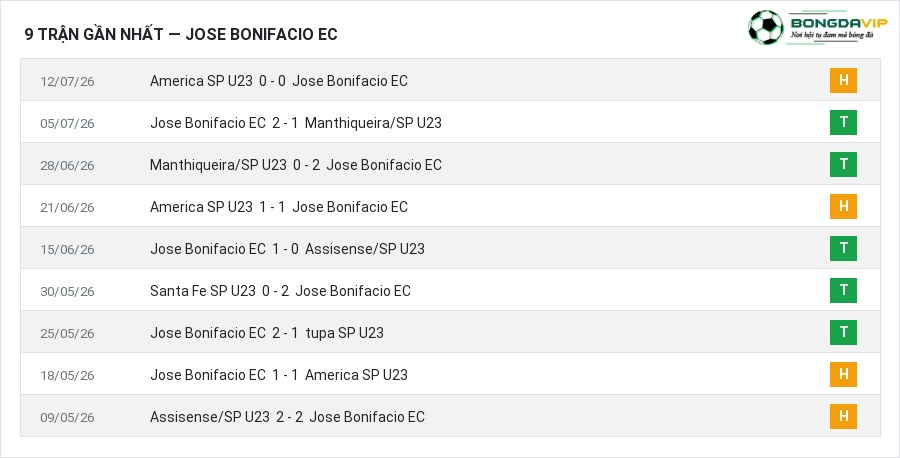Image resolution: width=900 pixels, height=458 pixels.
Task: Click the green T badge for 15/06/26 match
Action: (x=843, y=248)
